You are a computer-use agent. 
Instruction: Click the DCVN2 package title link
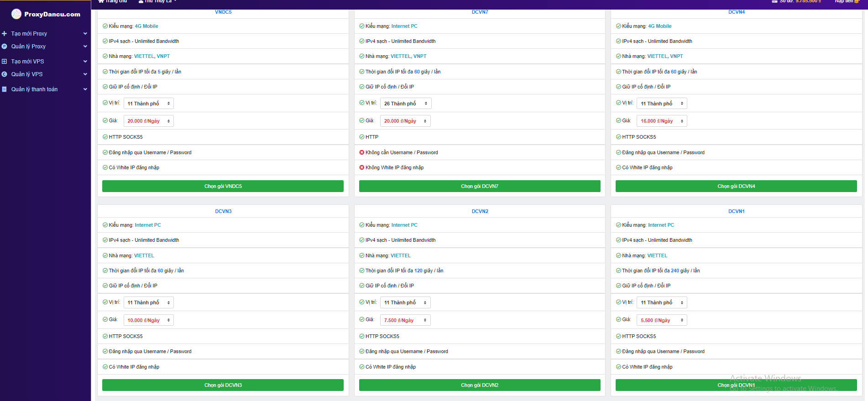point(480,211)
